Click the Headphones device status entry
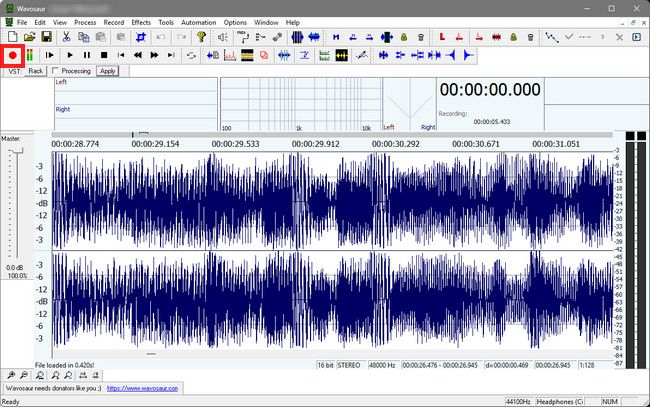This screenshot has height=407, width=650. pyautogui.click(x=560, y=402)
